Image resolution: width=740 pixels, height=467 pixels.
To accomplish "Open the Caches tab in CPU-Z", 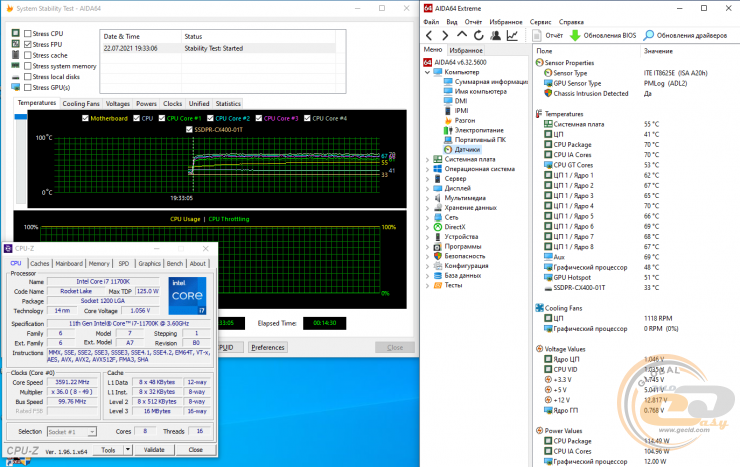I will 40,264.
